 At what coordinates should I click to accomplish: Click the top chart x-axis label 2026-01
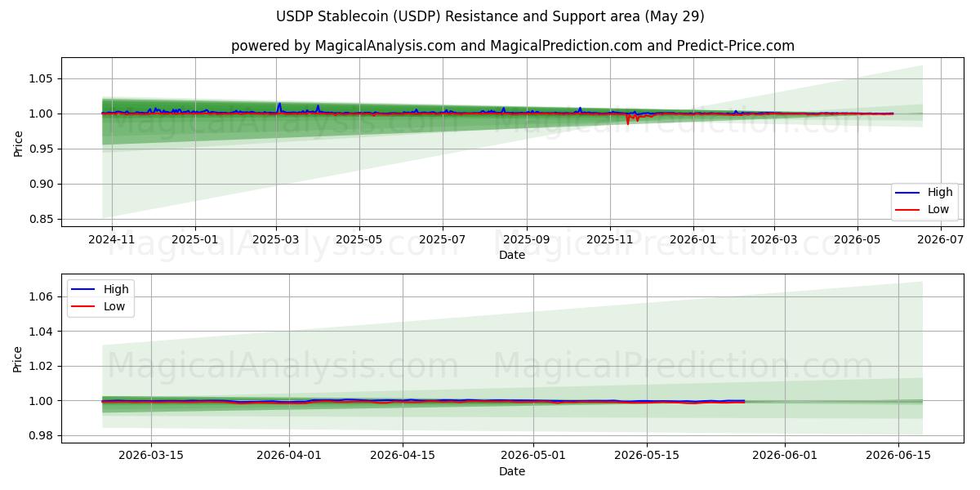[693, 240]
